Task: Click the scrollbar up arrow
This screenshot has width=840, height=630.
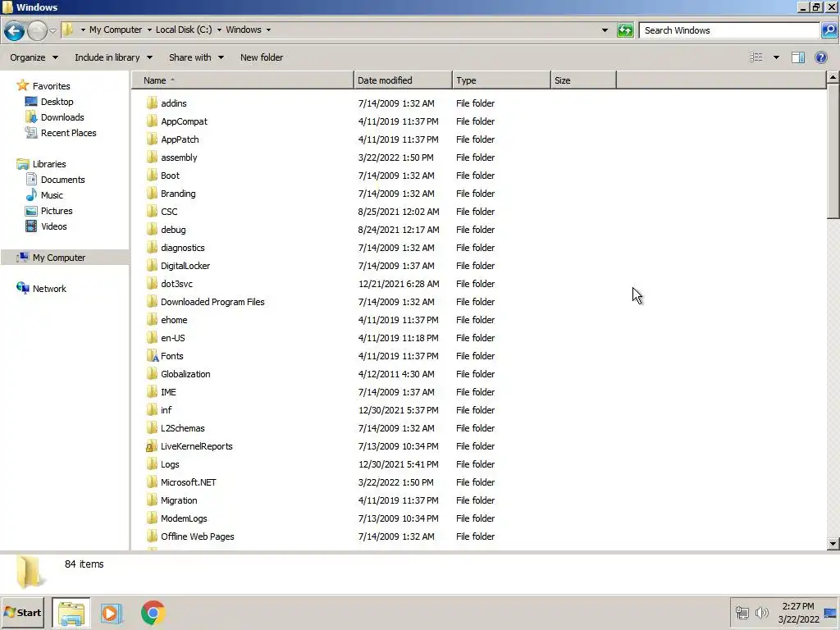Action: 833,78
